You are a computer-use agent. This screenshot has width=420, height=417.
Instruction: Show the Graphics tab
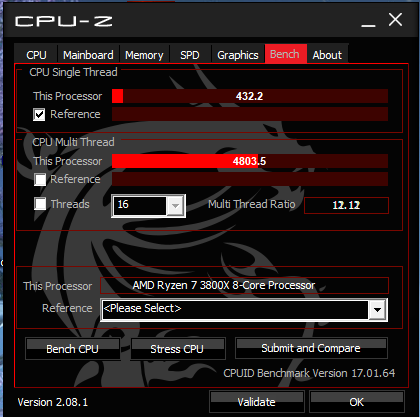point(238,55)
